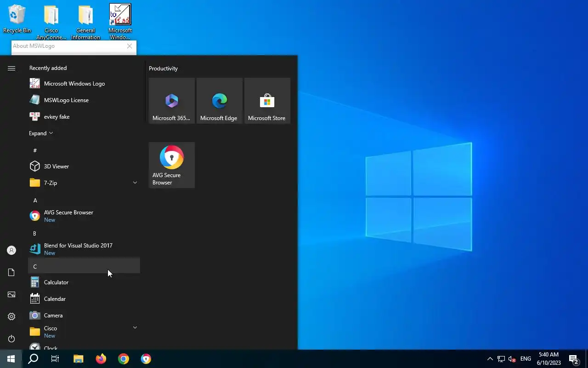The height and width of the screenshot is (368, 588).
Task: Open the clock showing 5:40 AM
Action: [x=548, y=359]
